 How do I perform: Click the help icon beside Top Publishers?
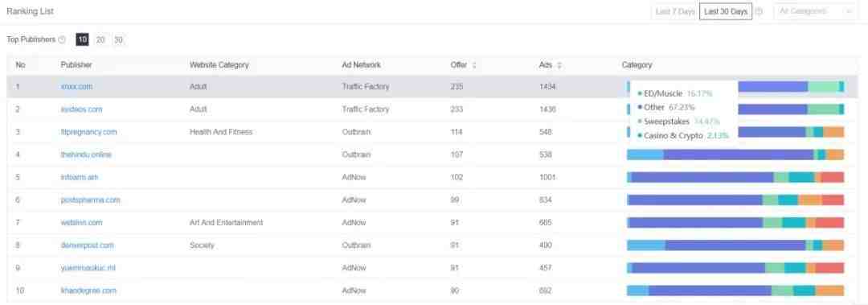[62, 40]
